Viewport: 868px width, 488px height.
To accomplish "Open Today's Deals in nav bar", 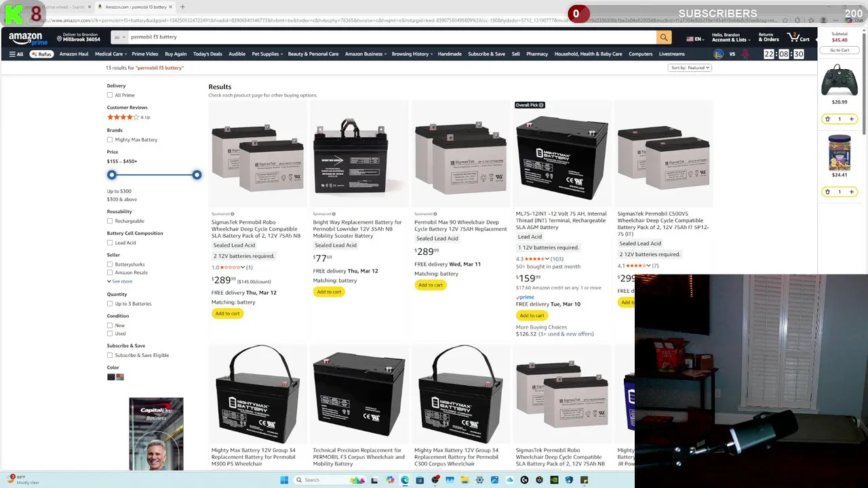I will 208,54.
